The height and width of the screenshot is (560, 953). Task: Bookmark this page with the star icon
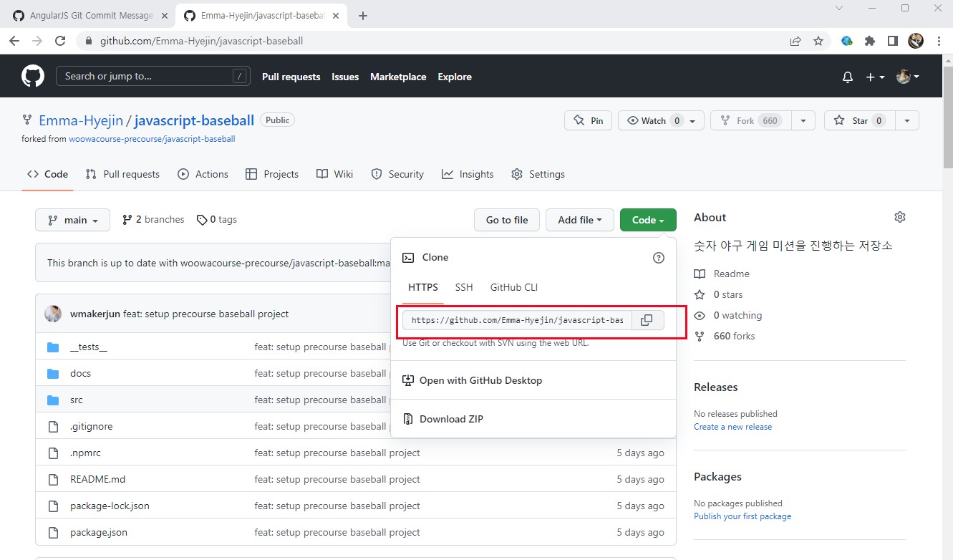click(x=818, y=41)
